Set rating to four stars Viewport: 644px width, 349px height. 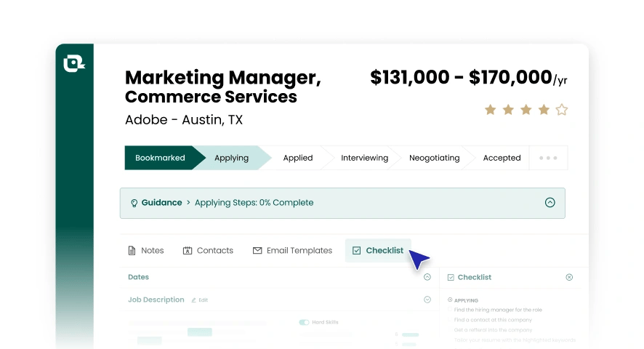(x=544, y=110)
